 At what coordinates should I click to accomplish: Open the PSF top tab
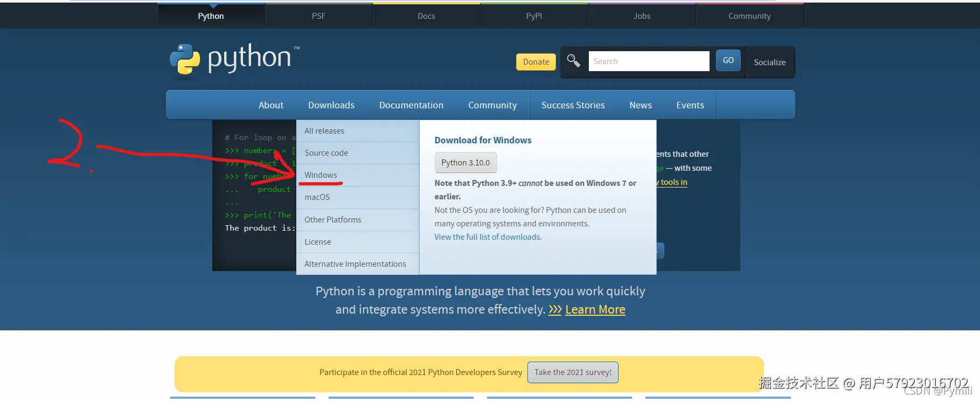318,16
